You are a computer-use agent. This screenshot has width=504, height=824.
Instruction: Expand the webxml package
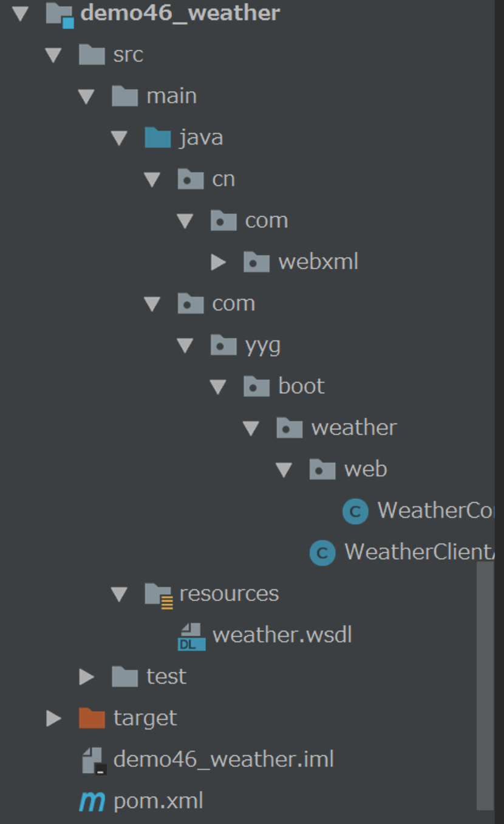pyautogui.click(x=218, y=262)
